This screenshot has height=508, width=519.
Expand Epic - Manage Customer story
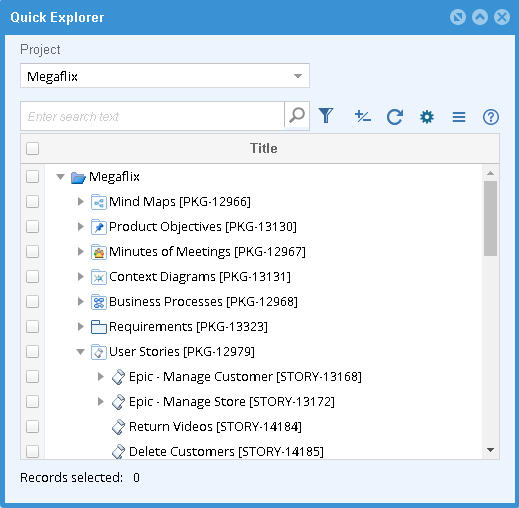(100, 376)
